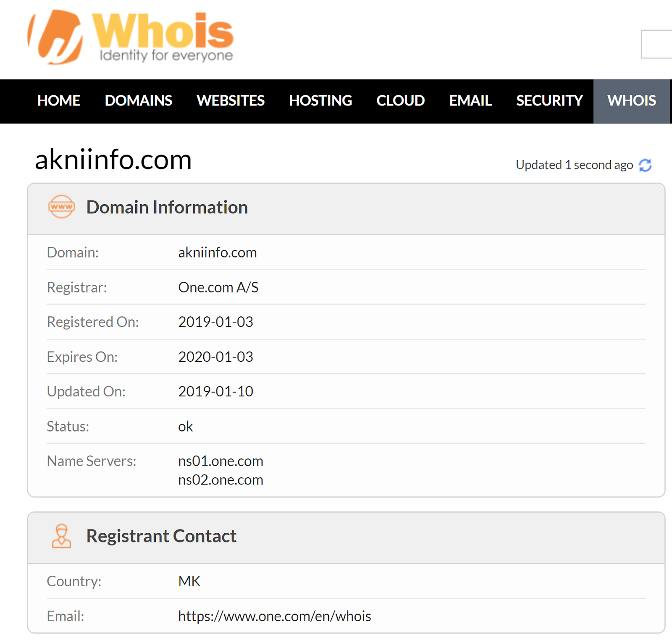
Task: Select the EMAIL navigation item
Action: [x=470, y=101]
